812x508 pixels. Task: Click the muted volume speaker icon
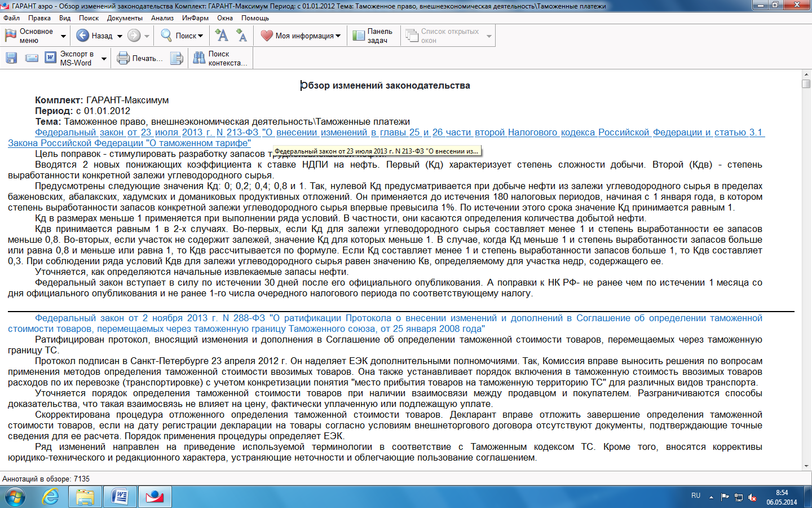pos(752,497)
